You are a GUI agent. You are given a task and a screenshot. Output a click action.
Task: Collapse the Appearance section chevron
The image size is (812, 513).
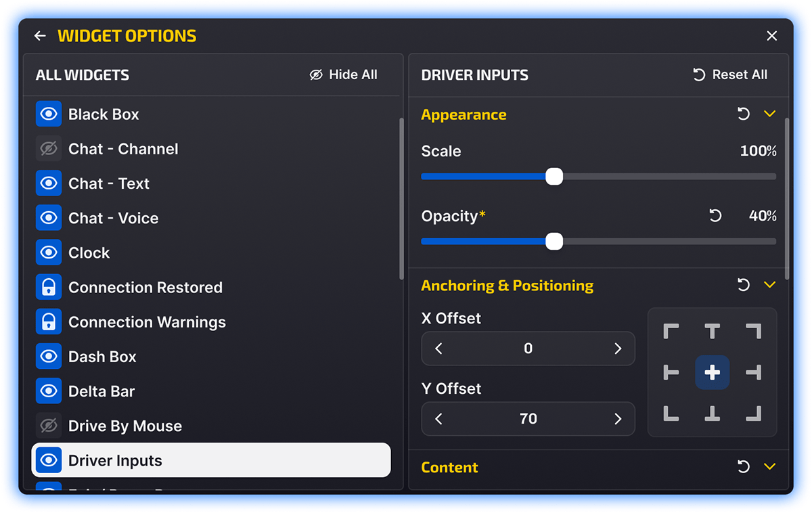[769, 114]
